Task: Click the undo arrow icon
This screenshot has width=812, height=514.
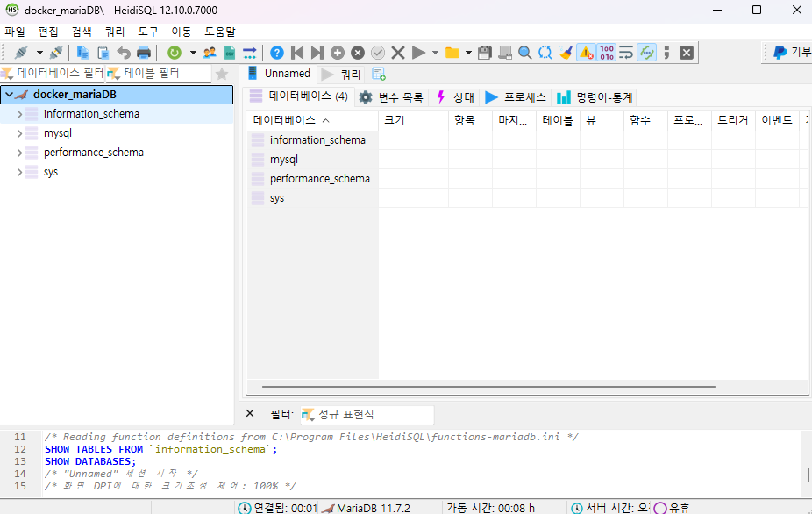Action: 124,53
